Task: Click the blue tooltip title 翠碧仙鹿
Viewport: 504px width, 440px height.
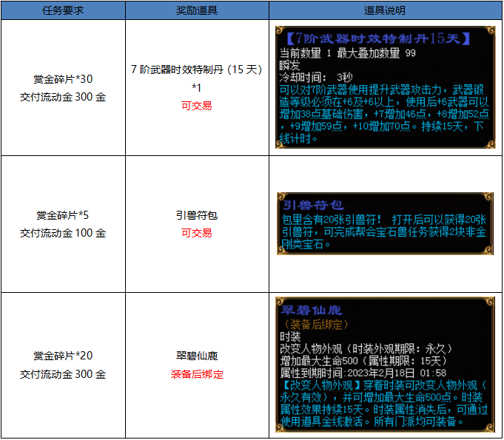Action: [x=311, y=310]
